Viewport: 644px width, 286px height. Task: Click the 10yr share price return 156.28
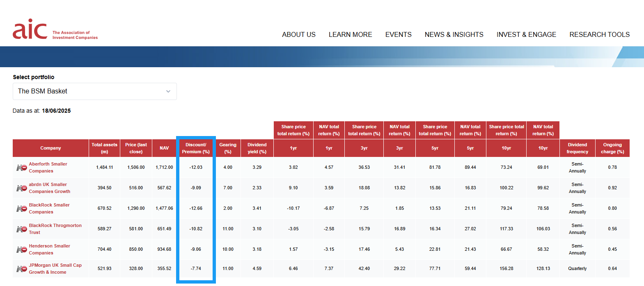(x=506, y=268)
